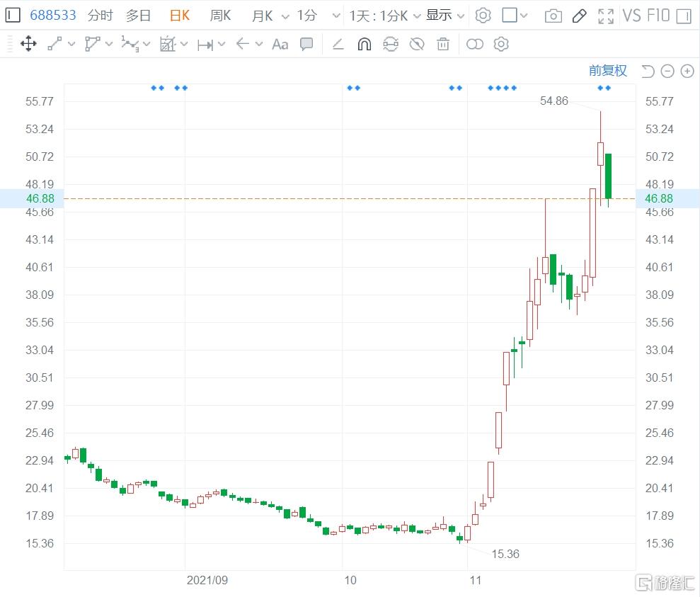Toggle the right sidebar panel icon

pyautogui.click(x=684, y=16)
